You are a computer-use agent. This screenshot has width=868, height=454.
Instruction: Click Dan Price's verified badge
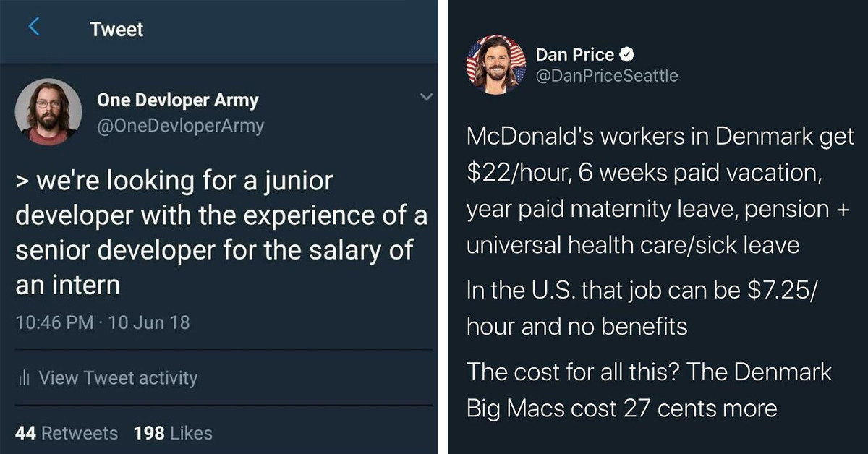pos(627,54)
